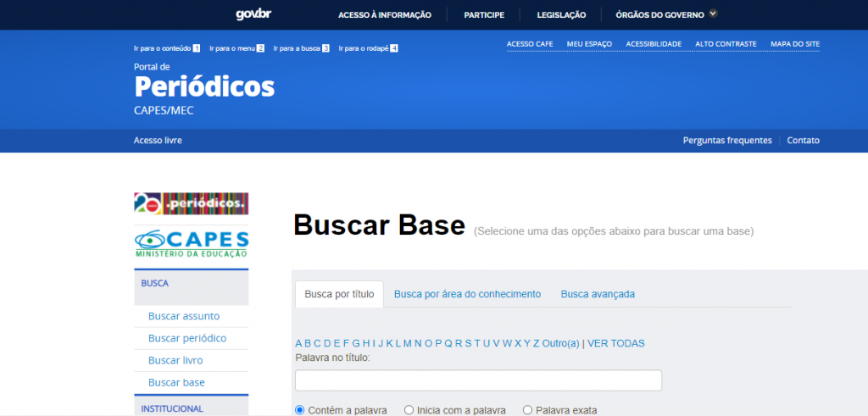This screenshot has width=868, height=416.
Task: Select the Contém a palavra radio button
Action: (x=299, y=410)
